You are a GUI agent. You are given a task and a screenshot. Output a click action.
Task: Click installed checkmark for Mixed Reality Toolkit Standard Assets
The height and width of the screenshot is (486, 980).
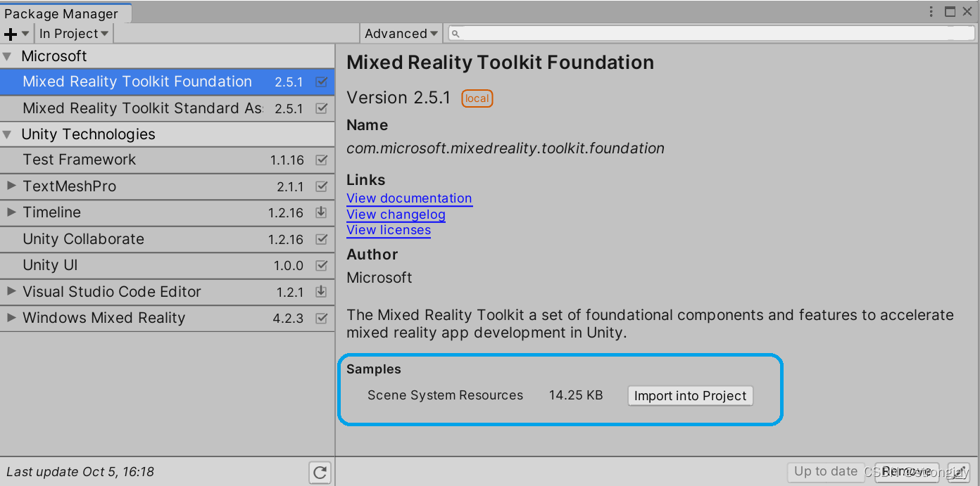(322, 108)
